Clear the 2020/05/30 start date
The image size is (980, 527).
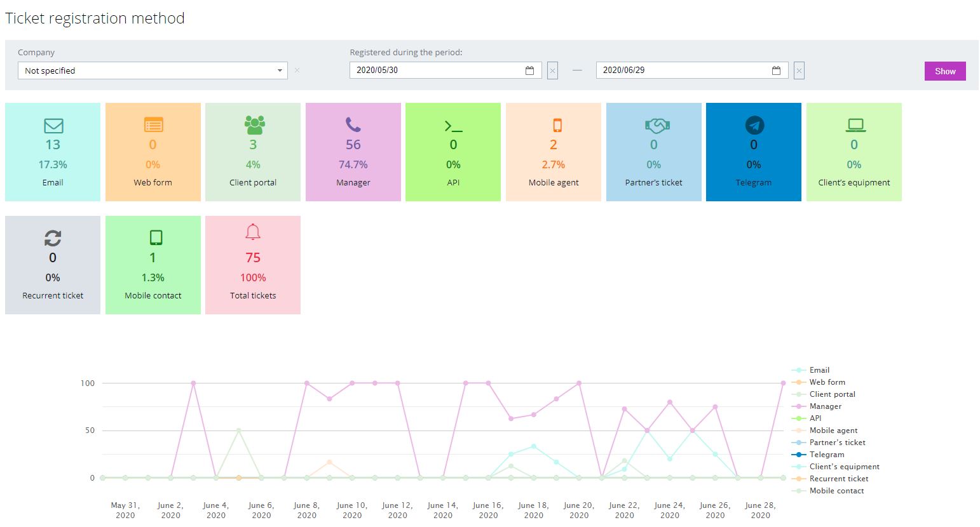[553, 70]
